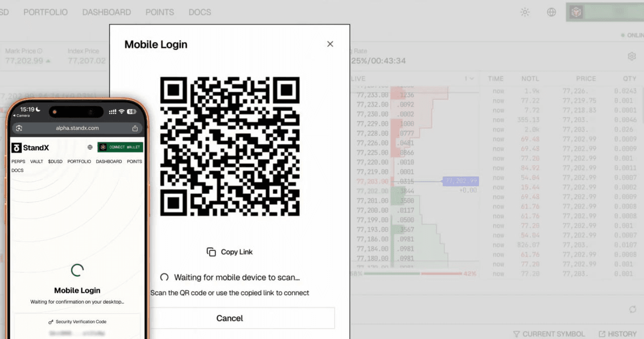Open the wallet account button top right
This screenshot has width=644, height=339.
(604, 13)
